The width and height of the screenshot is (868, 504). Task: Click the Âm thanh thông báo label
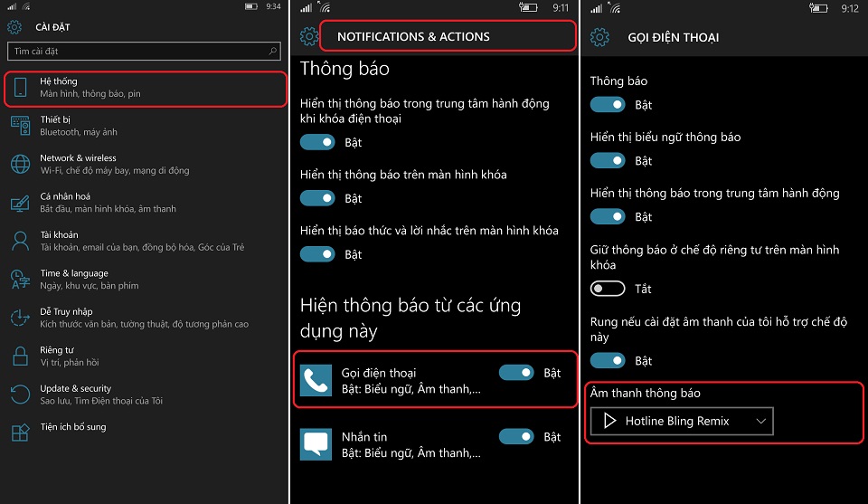646,393
